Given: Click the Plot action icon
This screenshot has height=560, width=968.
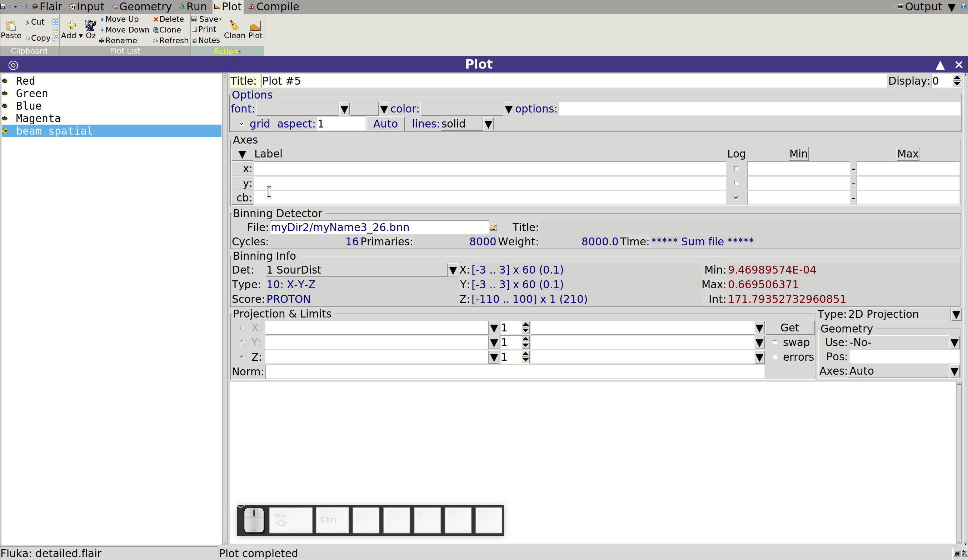Looking at the screenshot, I should [255, 25].
